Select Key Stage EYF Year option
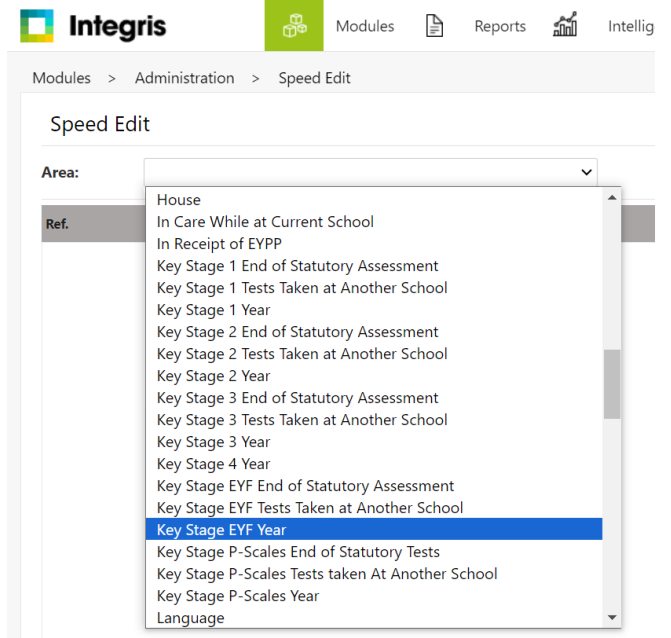The image size is (671, 638). (x=221, y=530)
